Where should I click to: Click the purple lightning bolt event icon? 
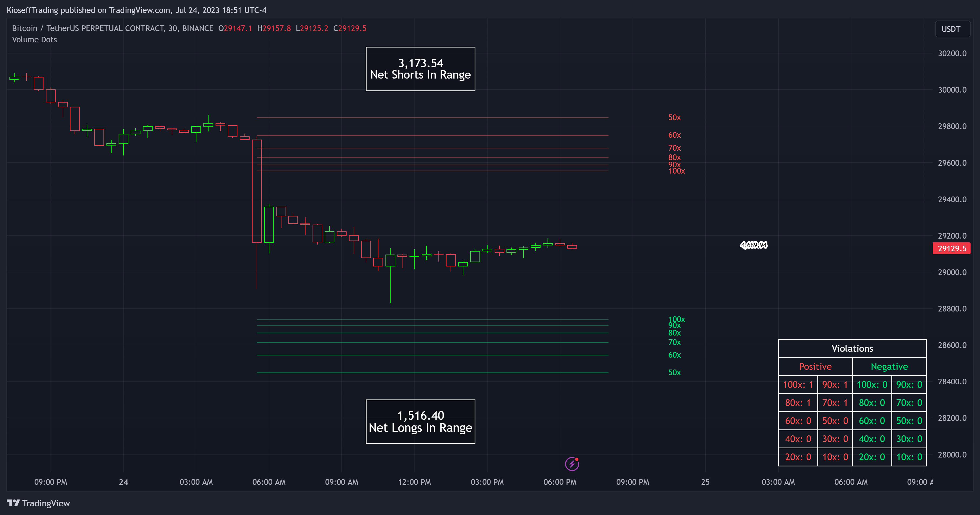[x=572, y=464]
